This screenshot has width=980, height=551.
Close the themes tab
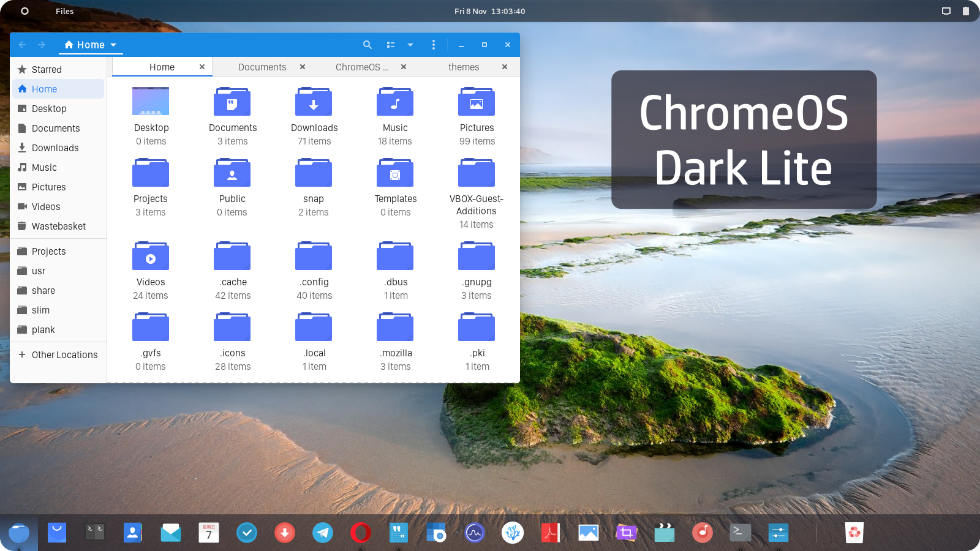tap(505, 67)
